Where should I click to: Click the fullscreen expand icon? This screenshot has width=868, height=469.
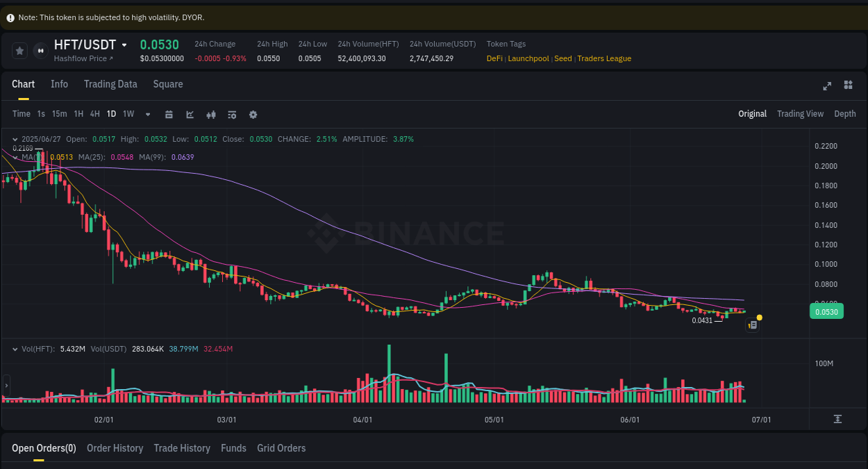[827, 85]
